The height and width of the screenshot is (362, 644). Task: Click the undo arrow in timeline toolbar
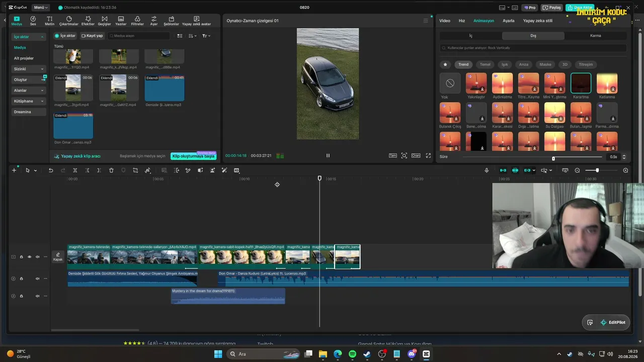[51, 170]
